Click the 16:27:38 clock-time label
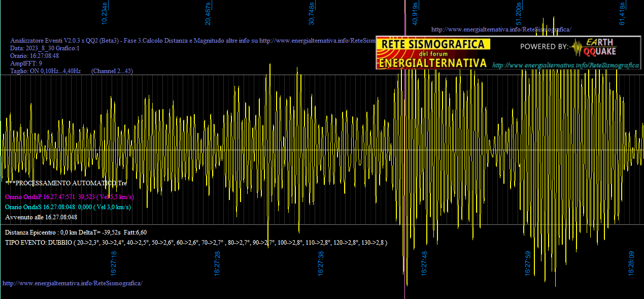Image resolution: width=644 pixels, height=299 pixels. (x=321, y=263)
